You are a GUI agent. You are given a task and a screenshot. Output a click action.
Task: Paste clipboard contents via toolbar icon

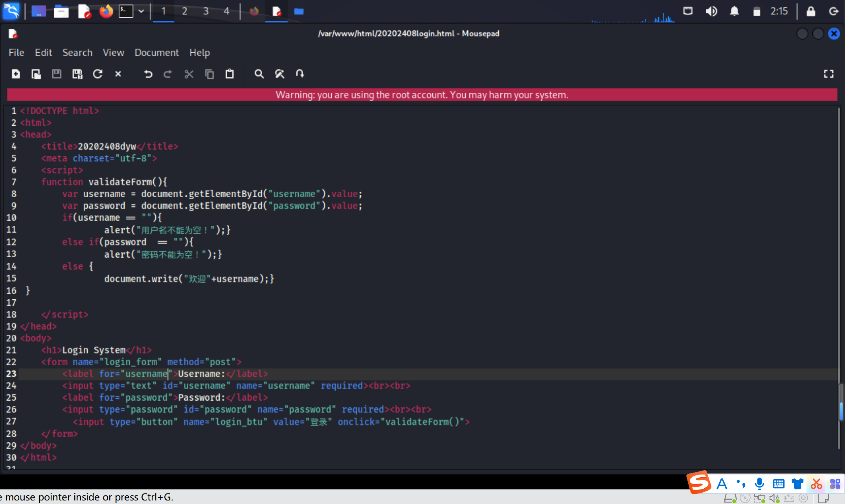[x=230, y=74]
